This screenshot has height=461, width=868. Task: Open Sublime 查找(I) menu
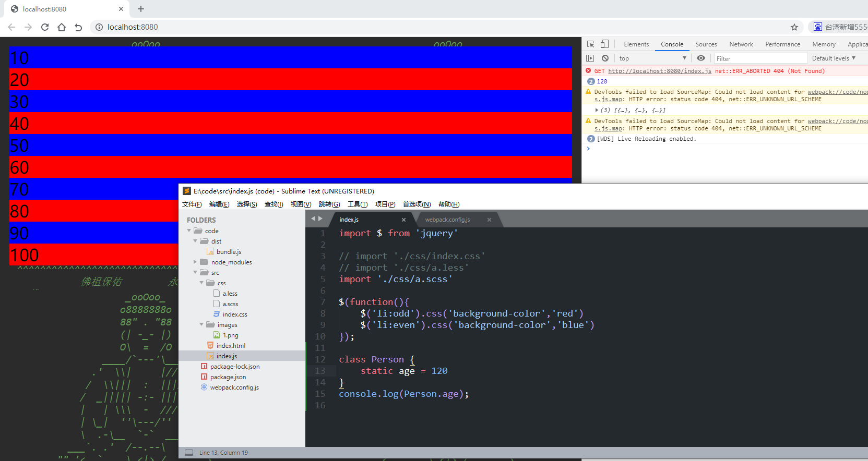click(x=274, y=204)
